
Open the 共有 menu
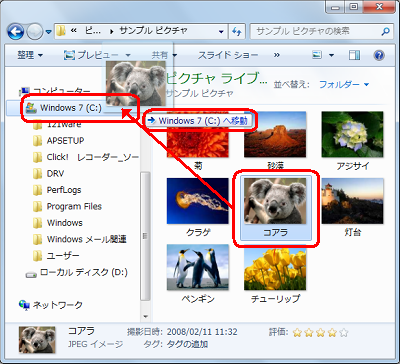(164, 55)
